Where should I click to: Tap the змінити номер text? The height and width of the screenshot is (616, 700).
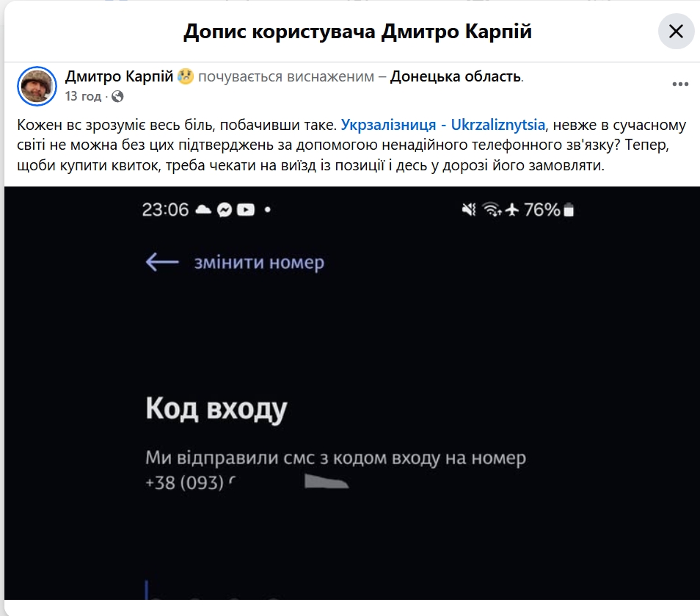[x=258, y=262]
